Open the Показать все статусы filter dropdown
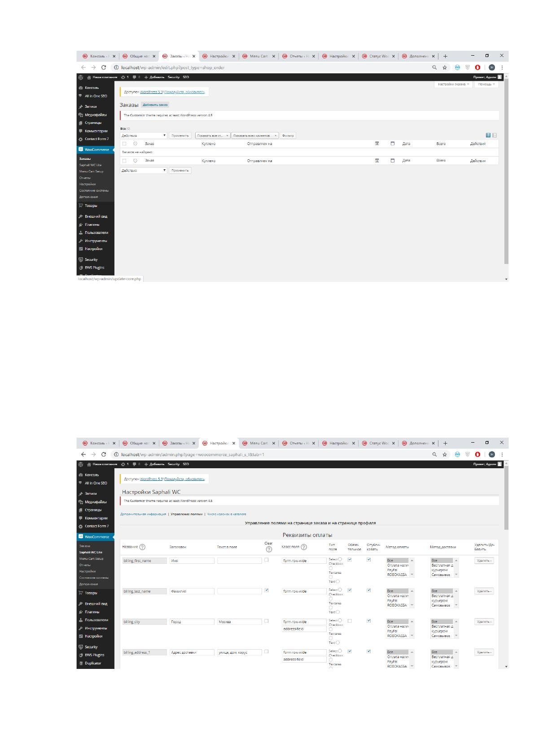 pyautogui.click(x=213, y=136)
